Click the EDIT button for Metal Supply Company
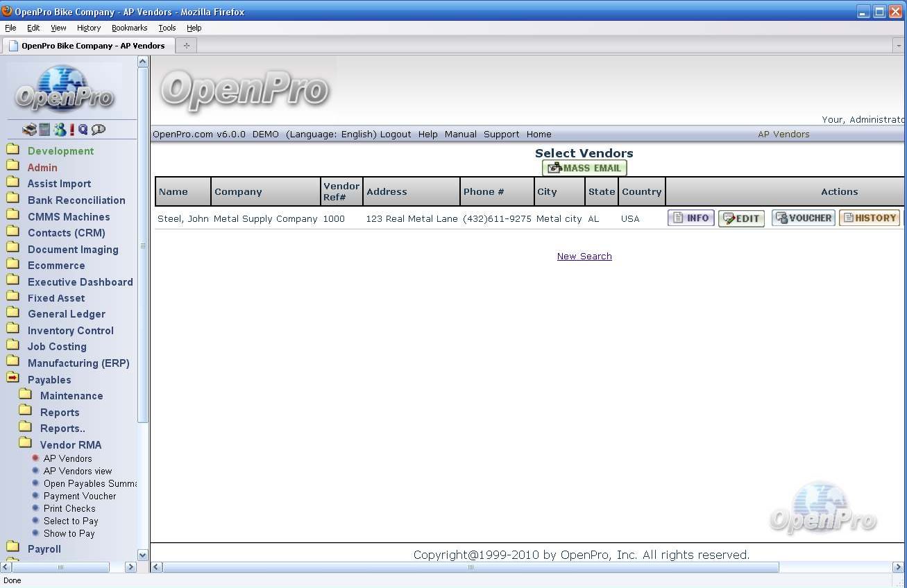This screenshot has height=588, width=907. pos(741,218)
